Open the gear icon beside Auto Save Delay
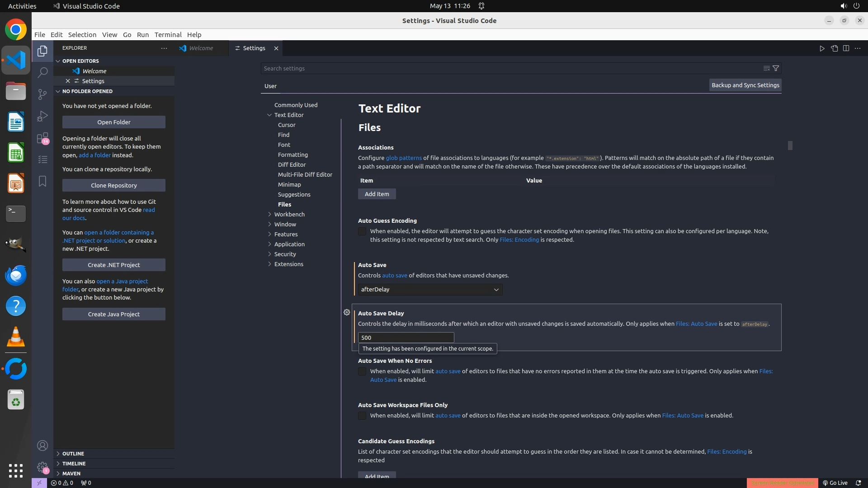Viewport: 868px width, 488px height. 347,313
